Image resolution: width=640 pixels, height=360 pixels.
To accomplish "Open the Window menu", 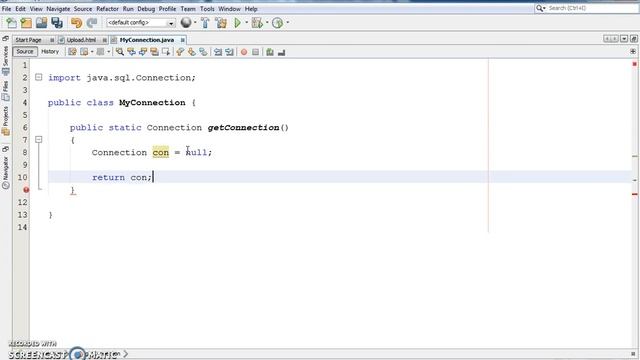I will (x=229, y=9).
